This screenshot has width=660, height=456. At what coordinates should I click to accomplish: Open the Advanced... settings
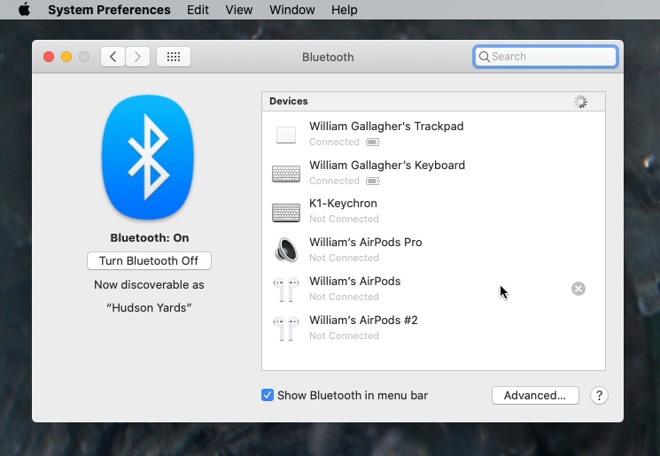coord(535,395)
